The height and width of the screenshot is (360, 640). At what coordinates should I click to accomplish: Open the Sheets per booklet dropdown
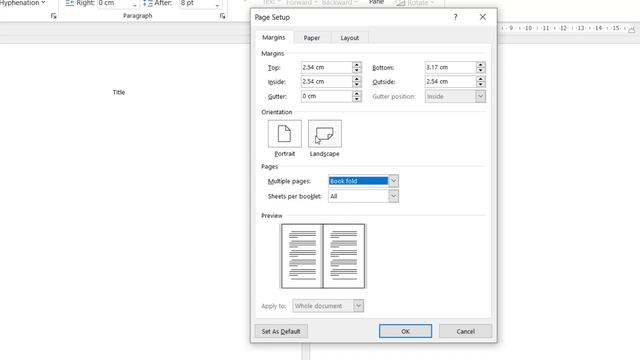tap(363, 196)
